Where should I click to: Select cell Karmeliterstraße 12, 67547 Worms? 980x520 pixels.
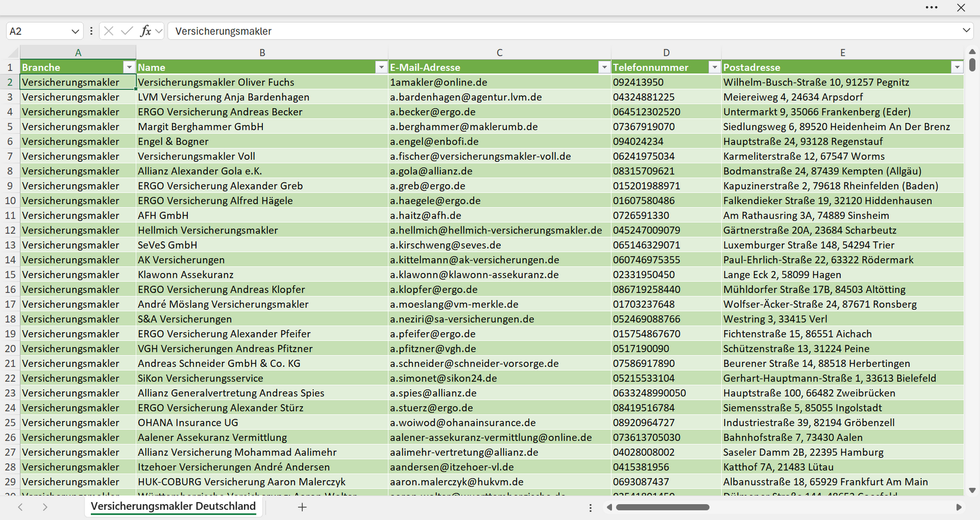pos(842,156)
